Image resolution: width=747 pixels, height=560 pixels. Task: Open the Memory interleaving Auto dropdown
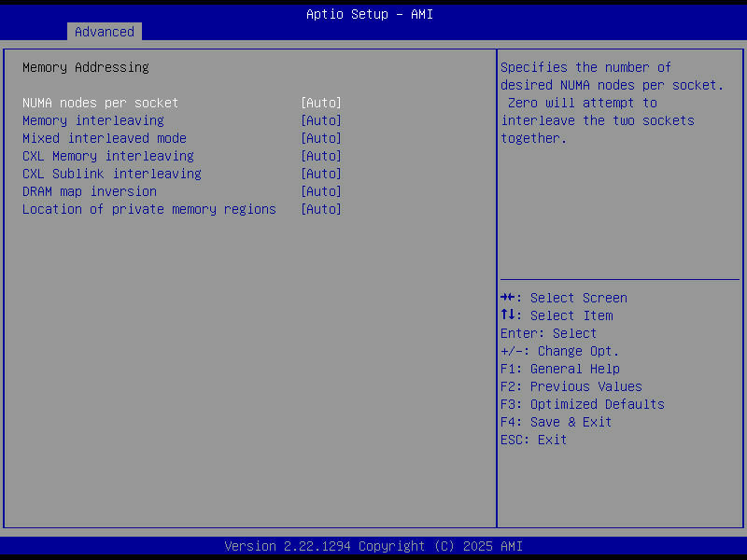pos(321,119)
